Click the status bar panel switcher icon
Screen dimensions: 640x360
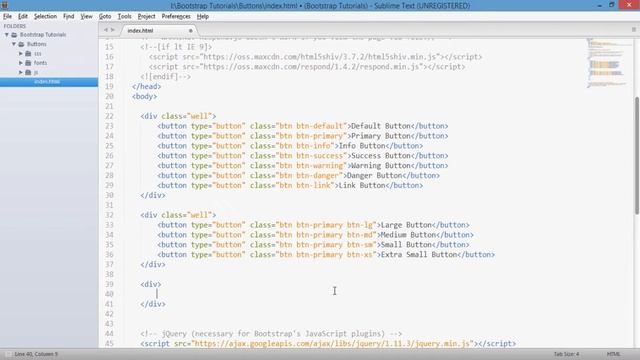(8, 354)
